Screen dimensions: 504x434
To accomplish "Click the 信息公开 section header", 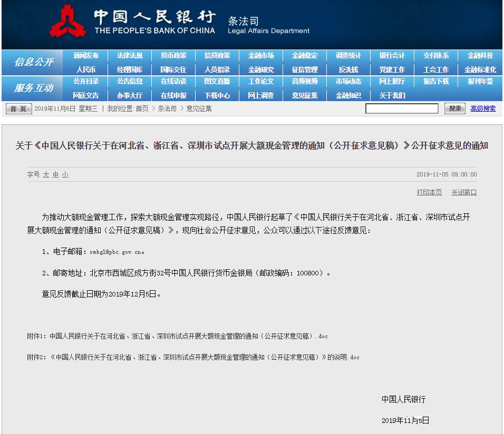I will pyautogui.click(x=33, y=62).
